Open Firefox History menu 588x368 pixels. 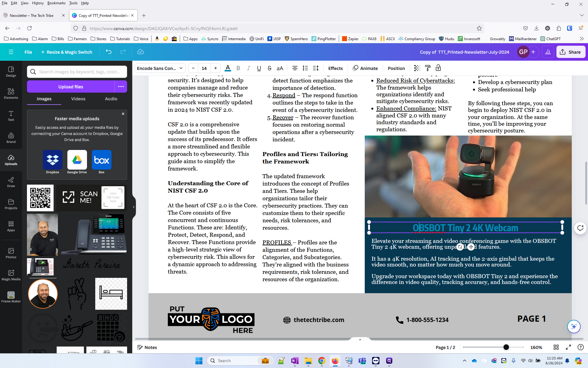coord(38,3)
